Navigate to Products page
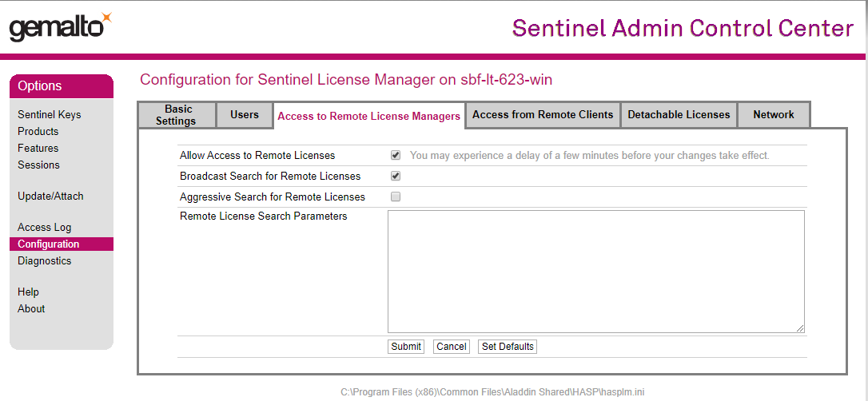This screenshot has width=868, height=401. pos(38,132)
